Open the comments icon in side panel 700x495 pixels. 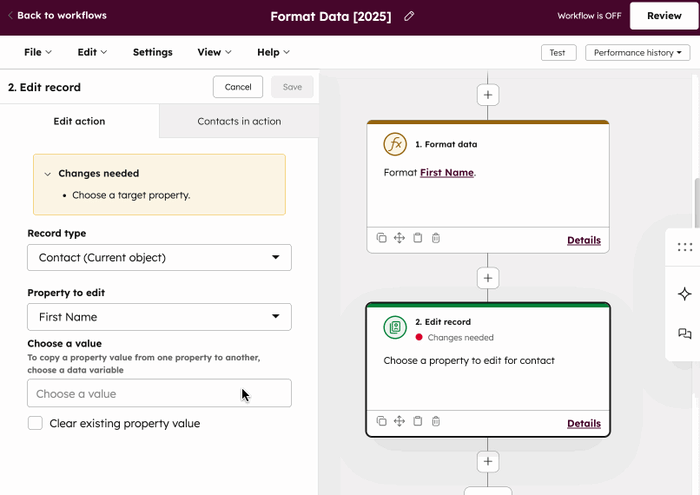[684, 333]
